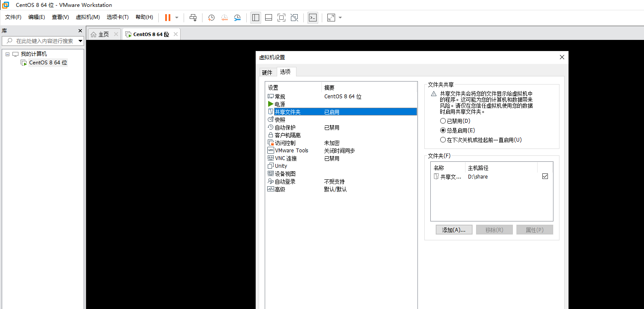
Task: Select the Unity settings row
Action: point(341,166)
